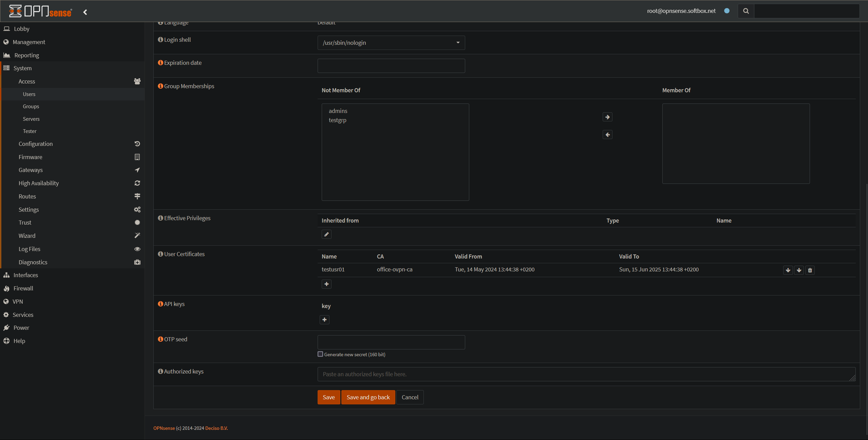Viewport: 868px width, 440px height.
Task: Click the pencil edit icon under Effective Privileges
Action: [x=326, y=234]
